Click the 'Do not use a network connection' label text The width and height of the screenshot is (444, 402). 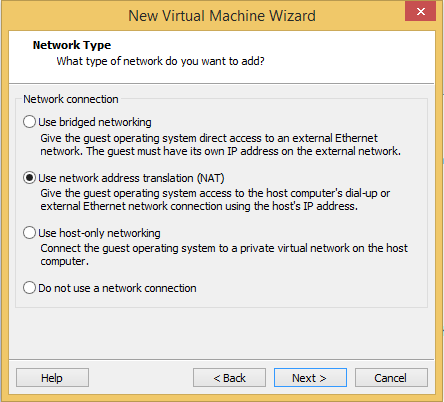click(x=117, y=288)
